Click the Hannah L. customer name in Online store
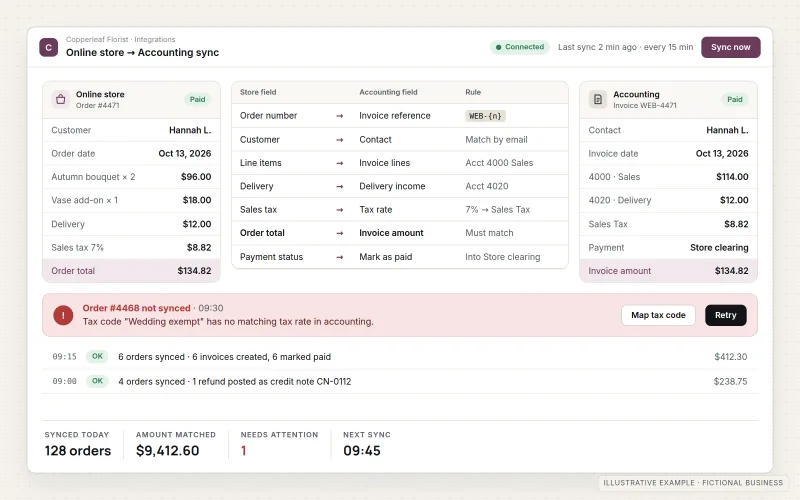 coord(190,131)
